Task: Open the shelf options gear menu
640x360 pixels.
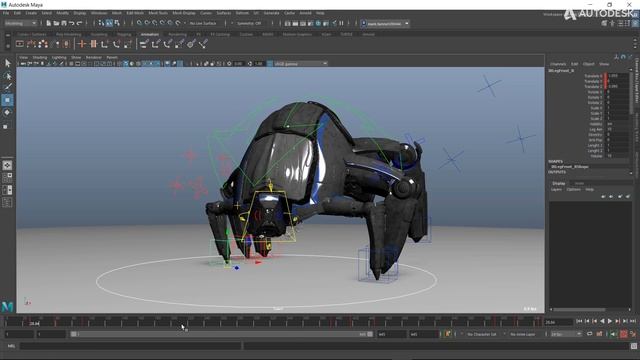Action: (x=7, y=46)
